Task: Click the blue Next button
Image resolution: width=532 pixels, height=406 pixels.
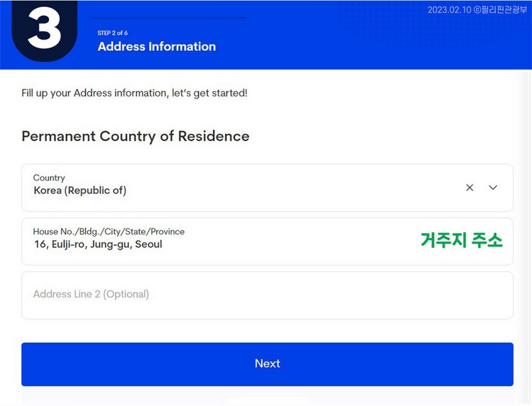Action: 267,364
